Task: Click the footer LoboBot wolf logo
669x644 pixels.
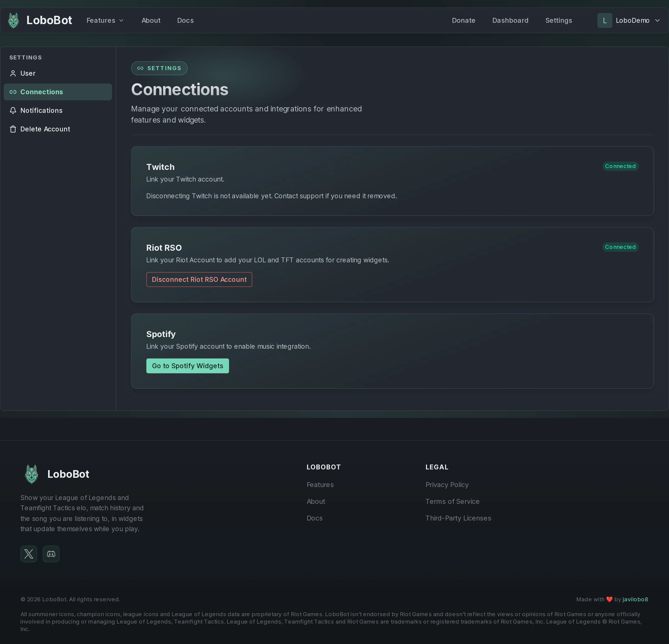Action: coord(31,474)
